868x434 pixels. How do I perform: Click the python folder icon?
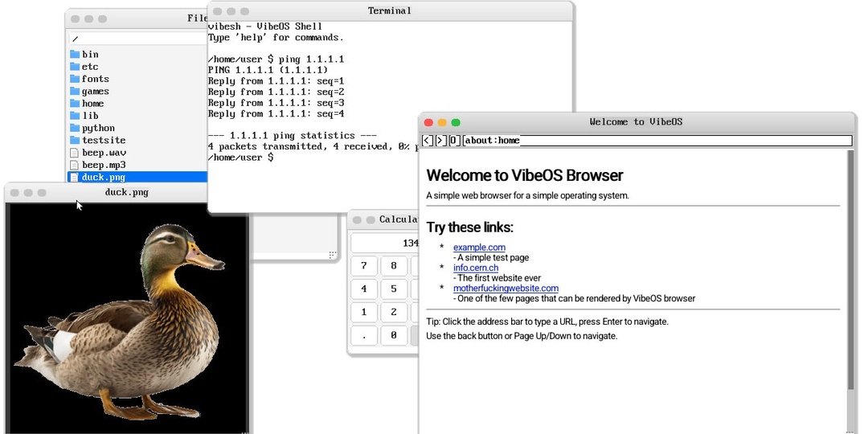75,128
